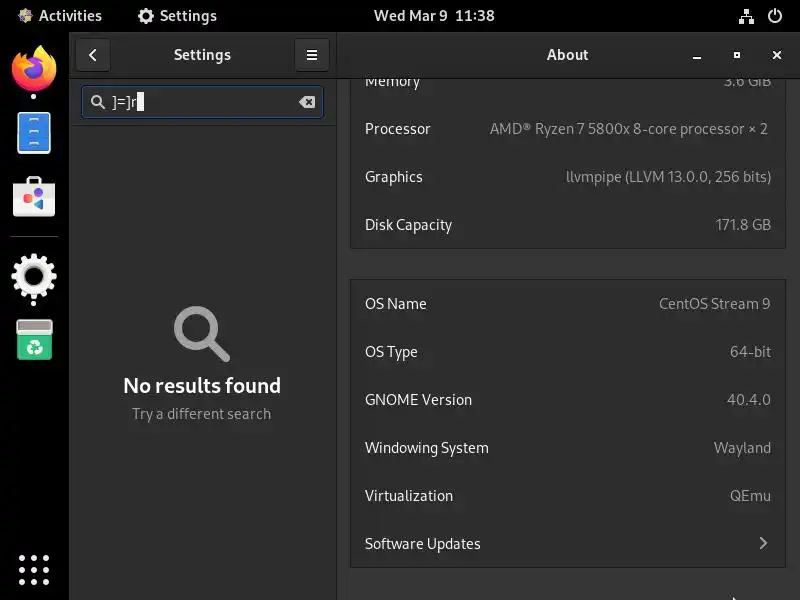Expand the Software Updates row

click(567, 543)
